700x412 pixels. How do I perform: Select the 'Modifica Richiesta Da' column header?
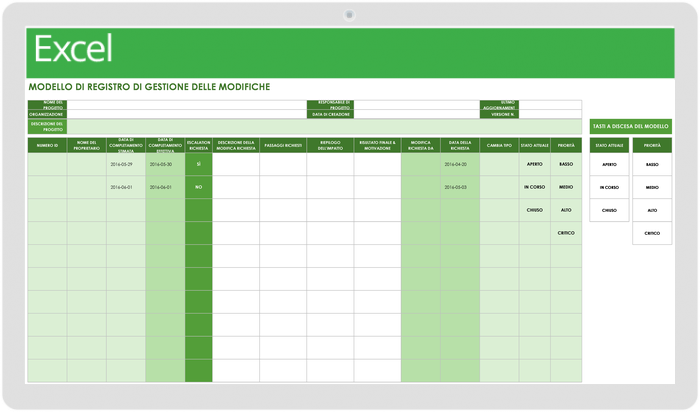(421, 146)
